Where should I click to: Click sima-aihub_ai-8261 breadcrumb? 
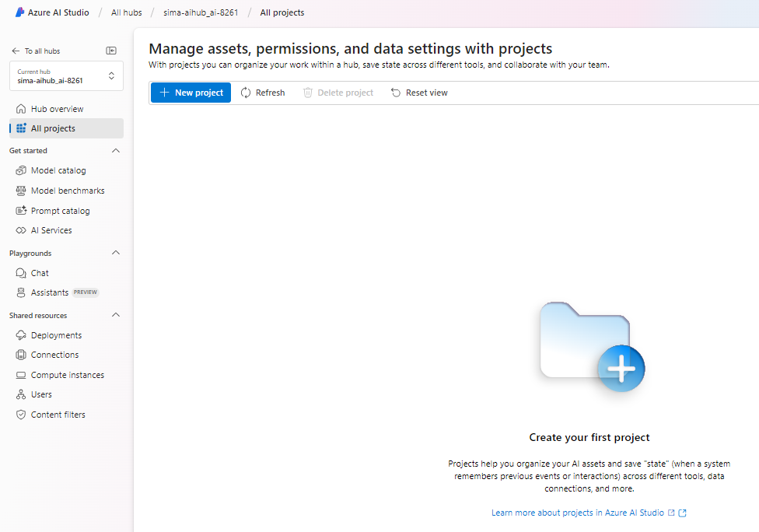tap(201, 12)
